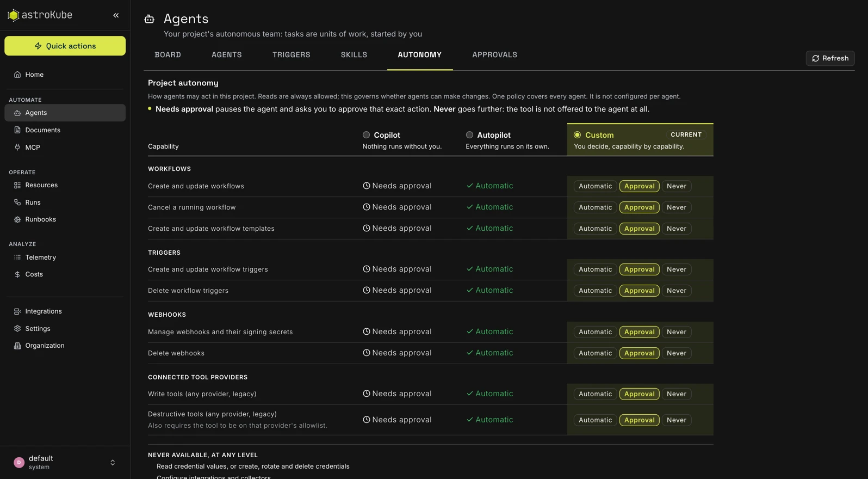Click checkmark icon for Cancel a running workflow

[x=470, y=207]
